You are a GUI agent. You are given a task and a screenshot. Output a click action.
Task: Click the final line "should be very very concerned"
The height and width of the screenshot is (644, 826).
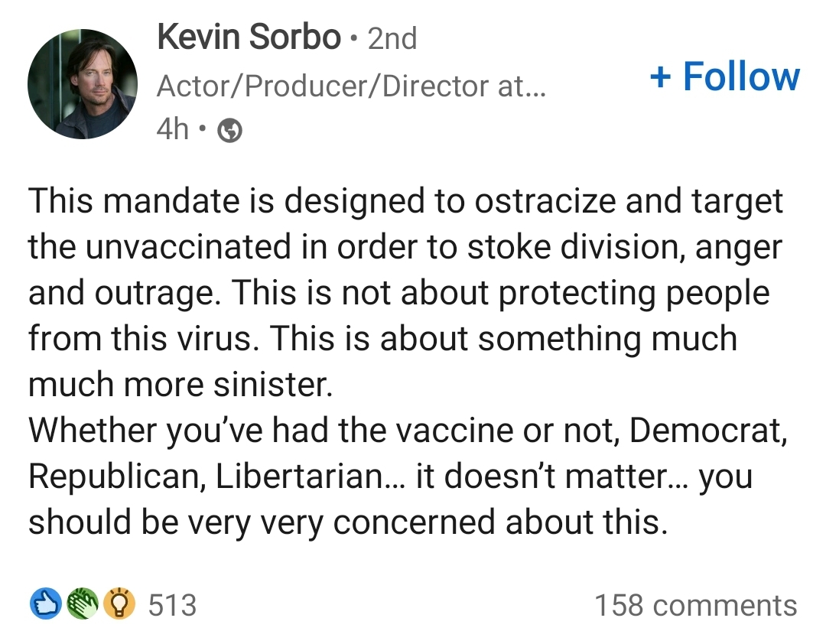pos(348,522)
